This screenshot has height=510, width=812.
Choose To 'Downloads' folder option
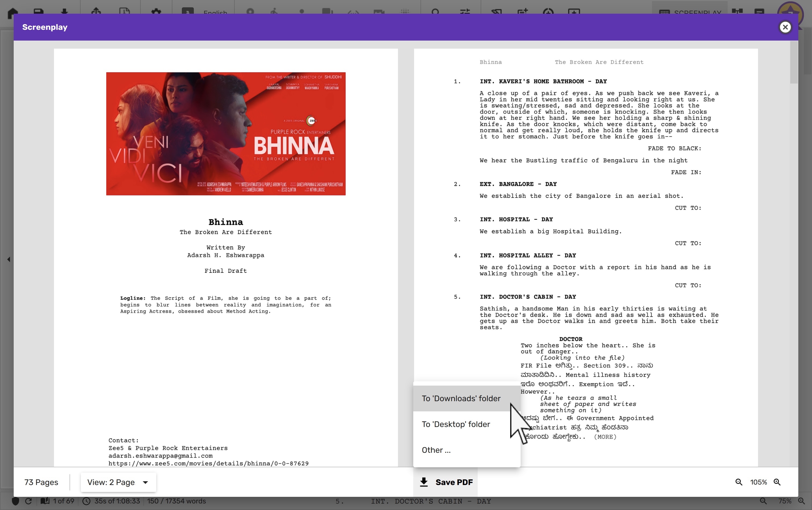[x=461, y=398]
